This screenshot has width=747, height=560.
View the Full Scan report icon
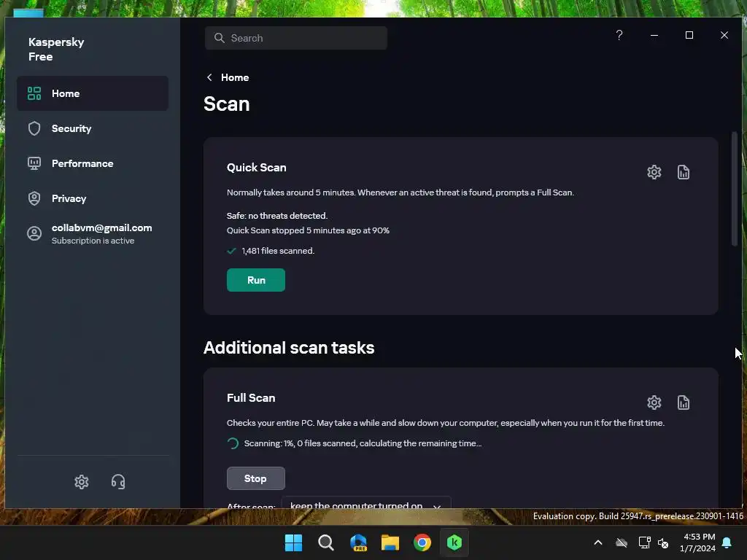click(x=683, y=402)
